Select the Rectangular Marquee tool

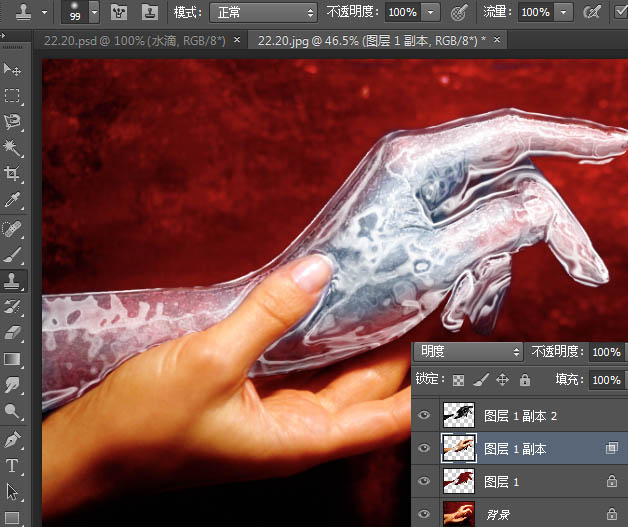pos(12,96)
